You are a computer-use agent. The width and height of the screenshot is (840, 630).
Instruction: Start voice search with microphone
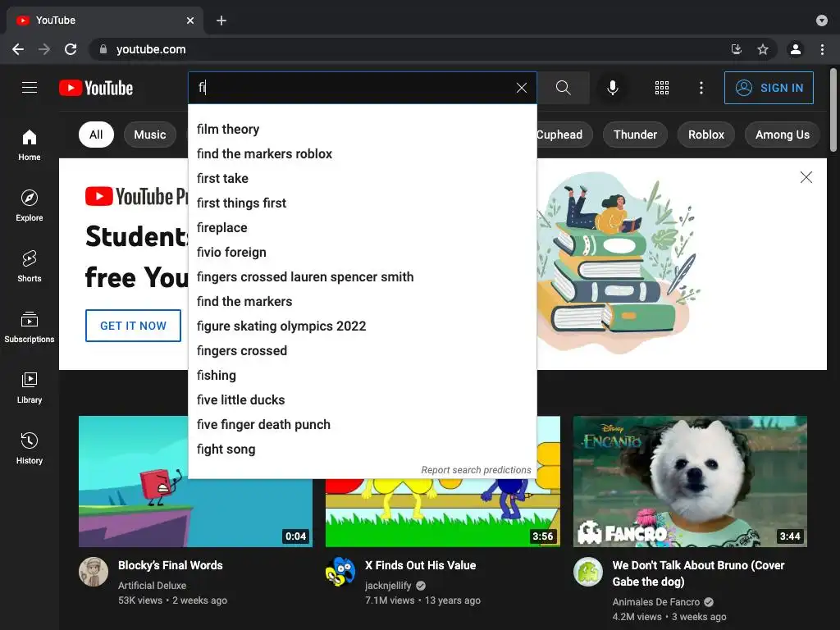[612, 88]
